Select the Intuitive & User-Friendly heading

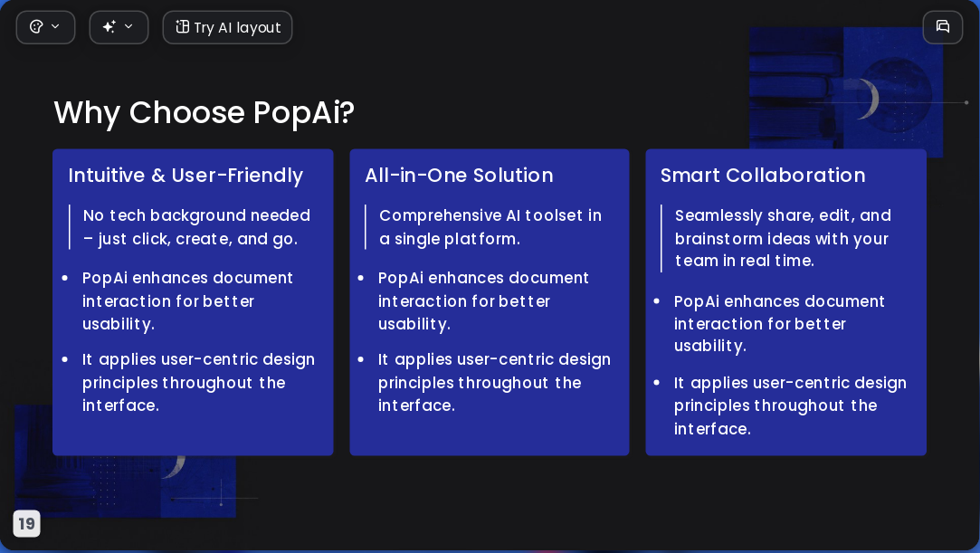click(x=186, y=176)
